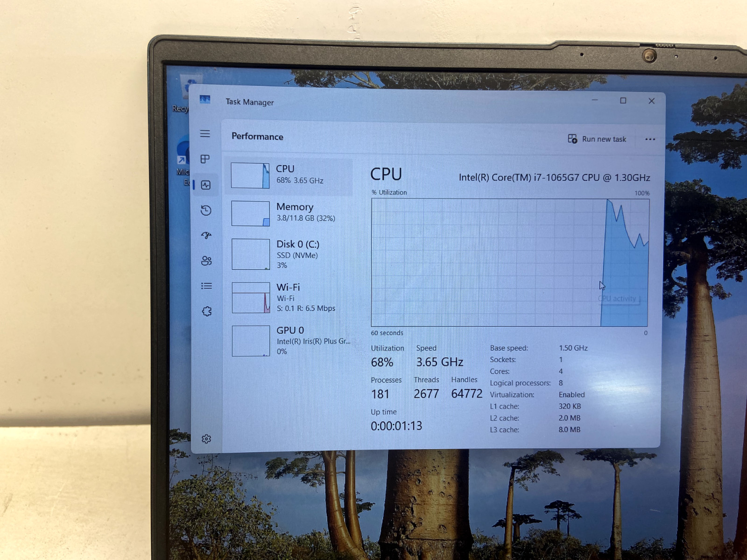Click the Wi-Fi mini graph thumbnail
The width and height of the screenshot is (747, 560).
pos(251,298)
